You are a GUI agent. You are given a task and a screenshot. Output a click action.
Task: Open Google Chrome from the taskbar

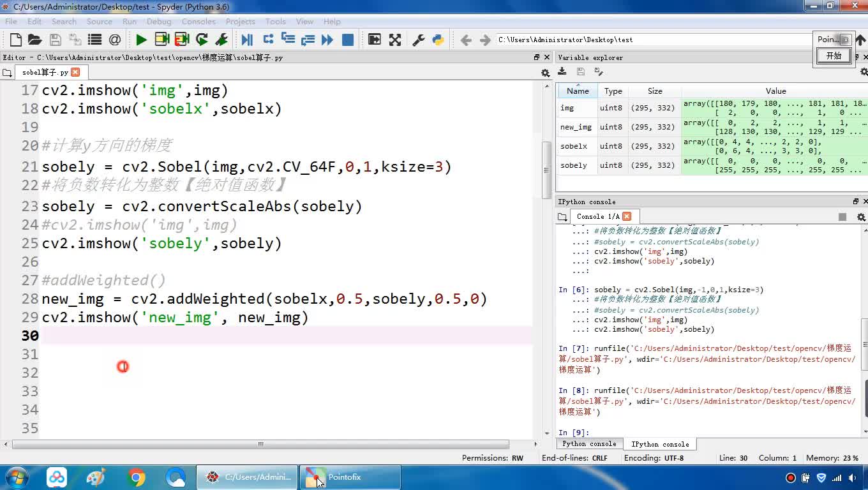[x=136, y=477]
